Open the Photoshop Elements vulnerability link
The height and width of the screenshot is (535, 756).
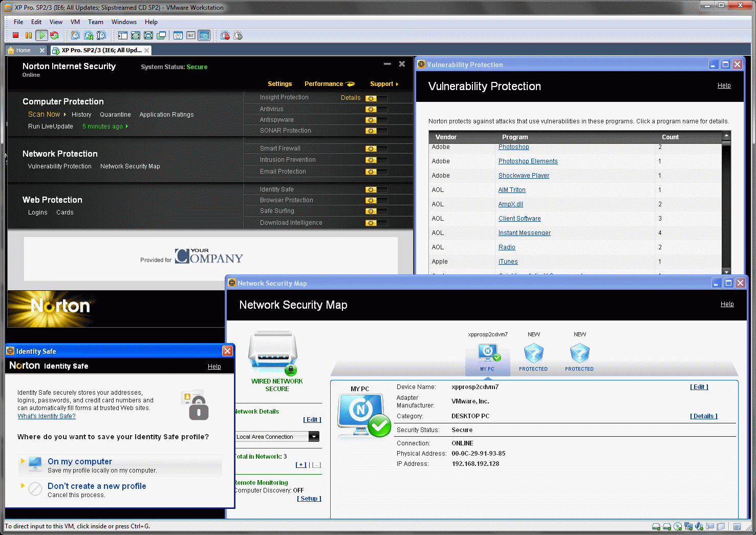point(528,161)
